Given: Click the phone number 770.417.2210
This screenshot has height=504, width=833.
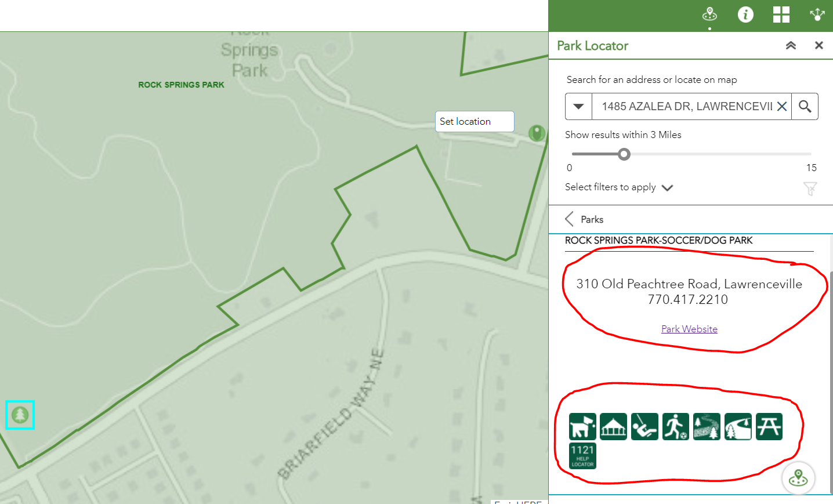Looking at the screenshot, I should tap(688, 299).
